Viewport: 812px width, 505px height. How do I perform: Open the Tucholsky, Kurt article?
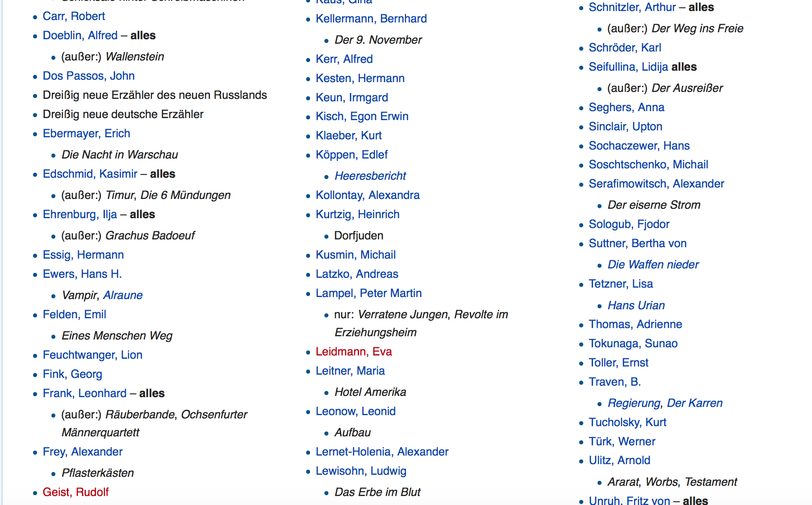pos(627,422)
